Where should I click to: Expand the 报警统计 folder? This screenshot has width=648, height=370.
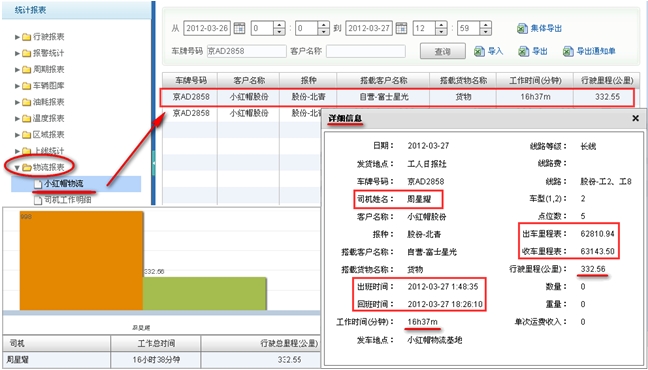point(17,53)
